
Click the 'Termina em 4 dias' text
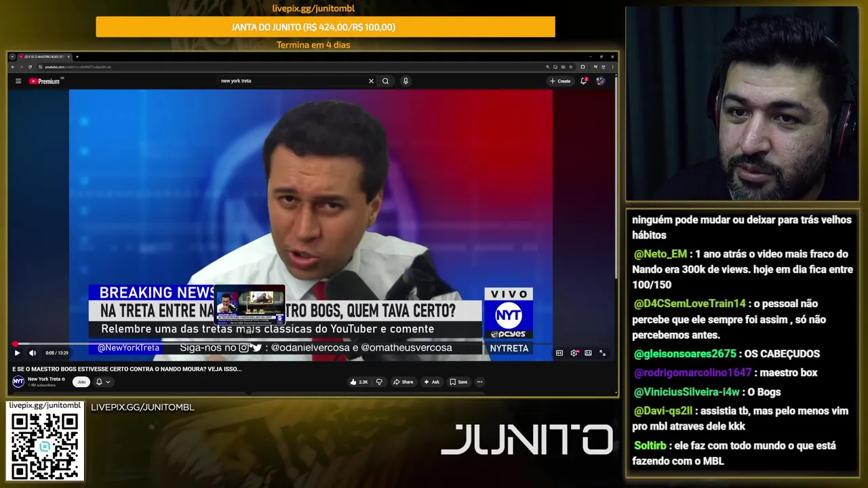pos(313,45)
